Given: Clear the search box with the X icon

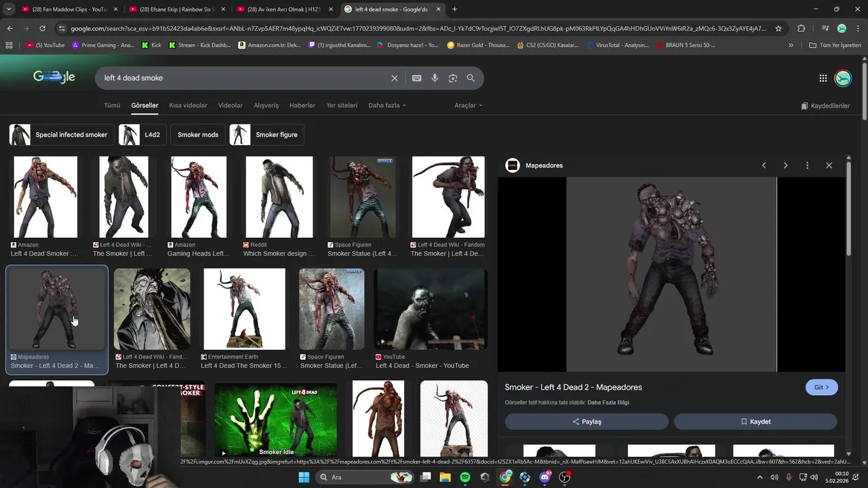Looking at the screenshot, I should click(x=395, y=78).
